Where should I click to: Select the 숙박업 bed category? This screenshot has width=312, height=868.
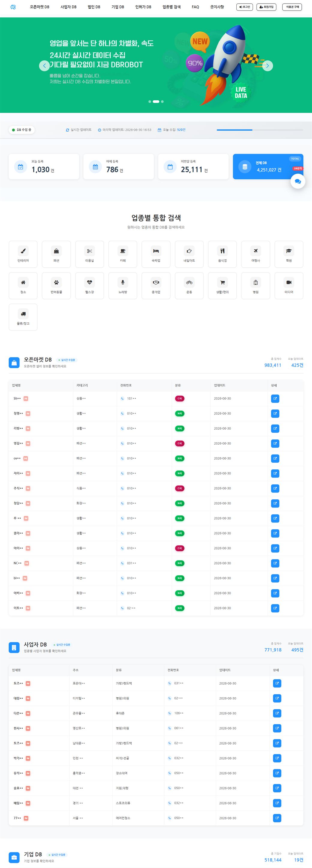[x=156, y=254]
